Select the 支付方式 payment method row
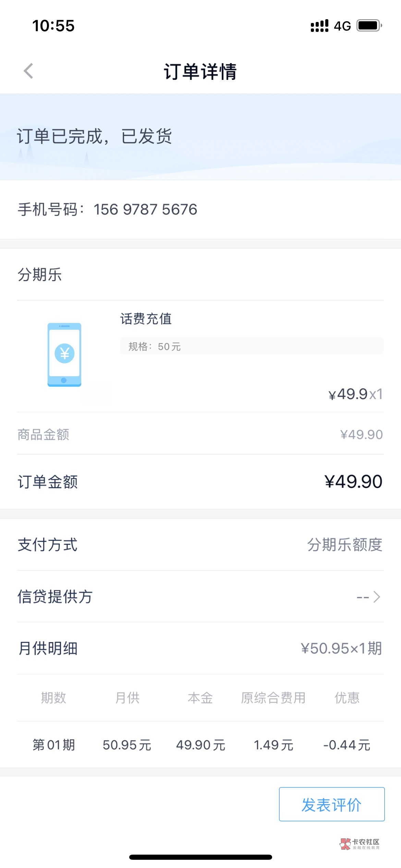The width and height of the screenshot is (401, 868). (200, 545)
